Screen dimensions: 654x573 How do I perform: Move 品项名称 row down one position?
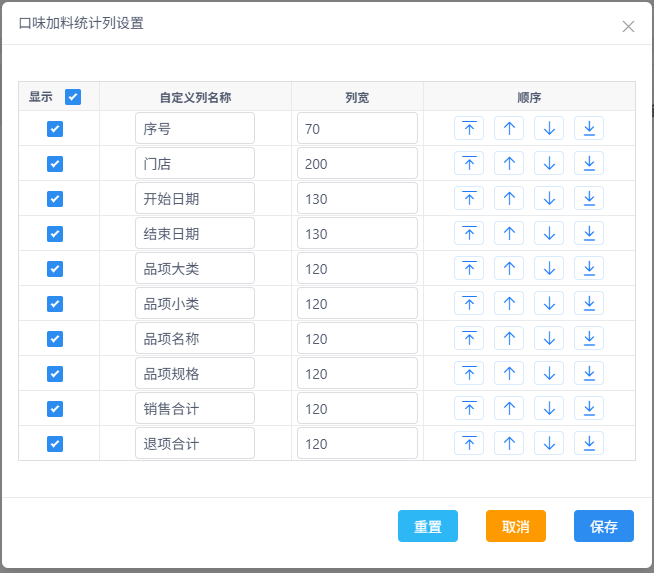point(549,338)
